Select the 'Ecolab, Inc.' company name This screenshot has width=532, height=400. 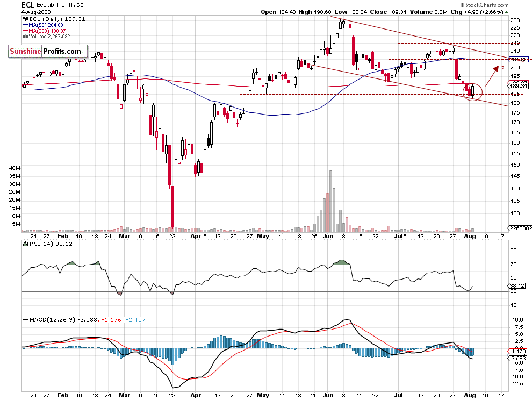(x=52, y=5)
